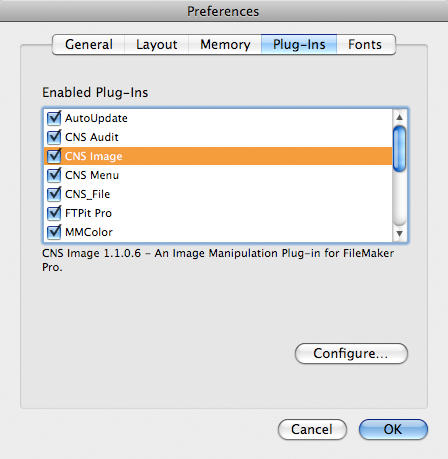The height and width of the screenshot is (459, 448).
Task: Toggle the CNS_File plug-in checkbox
Action: (54, 194)
